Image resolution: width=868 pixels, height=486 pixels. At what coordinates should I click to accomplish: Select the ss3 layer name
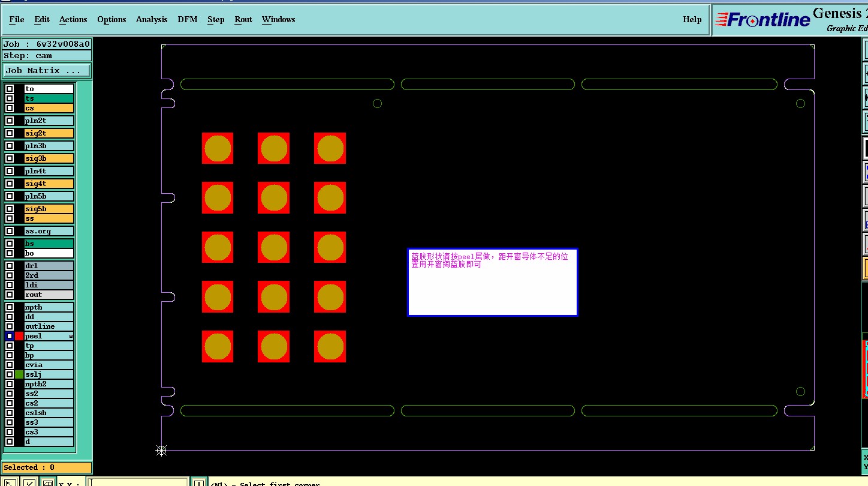49,422
